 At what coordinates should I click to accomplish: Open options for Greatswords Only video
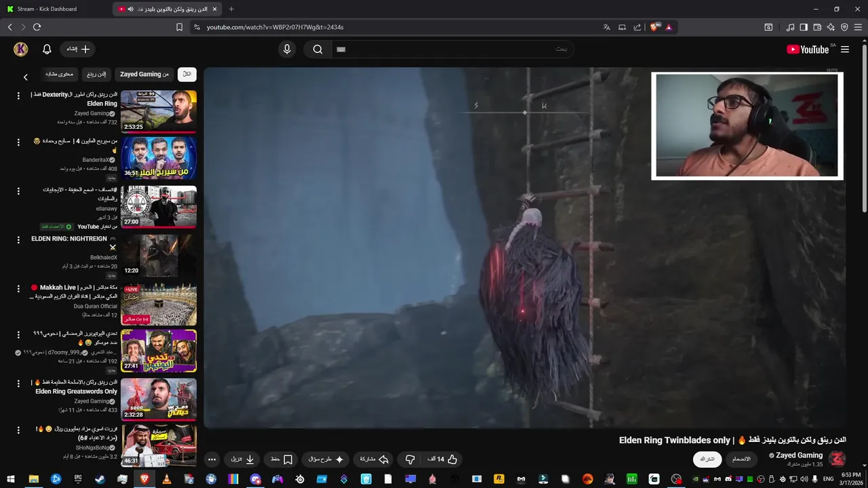18,384
